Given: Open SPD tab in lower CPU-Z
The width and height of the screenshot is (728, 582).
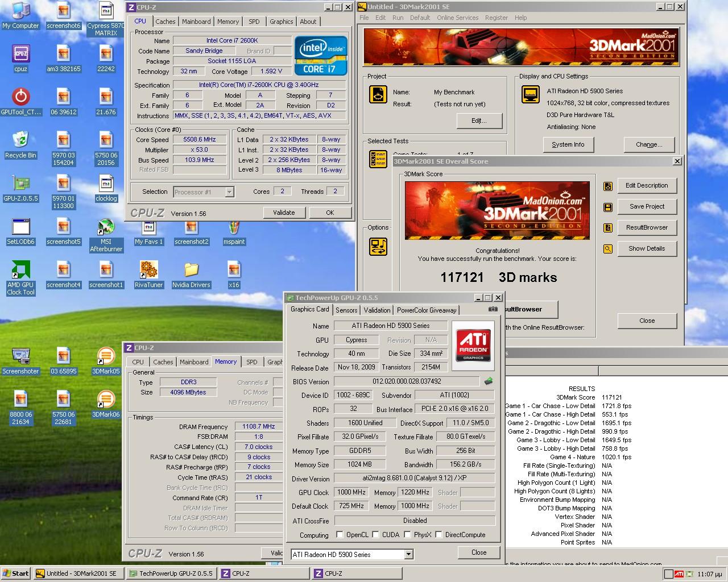Looking at the screenshot, I should pyautogui.click(x=251, y=362).
